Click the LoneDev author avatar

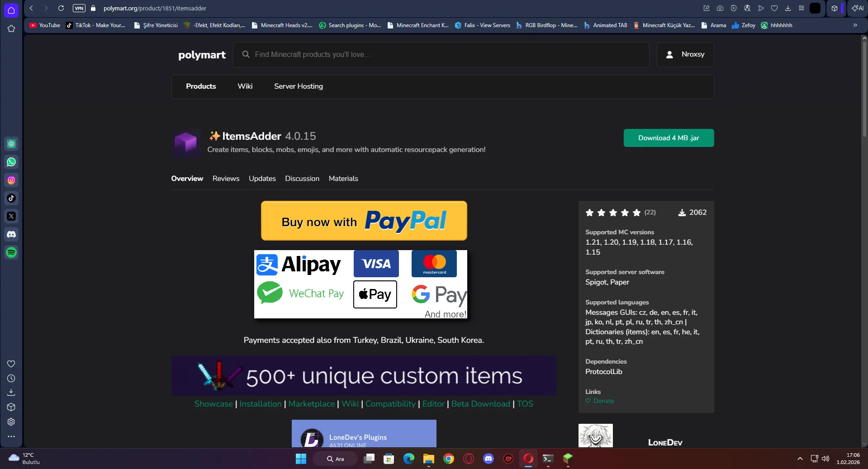click(x=596, y=436)
